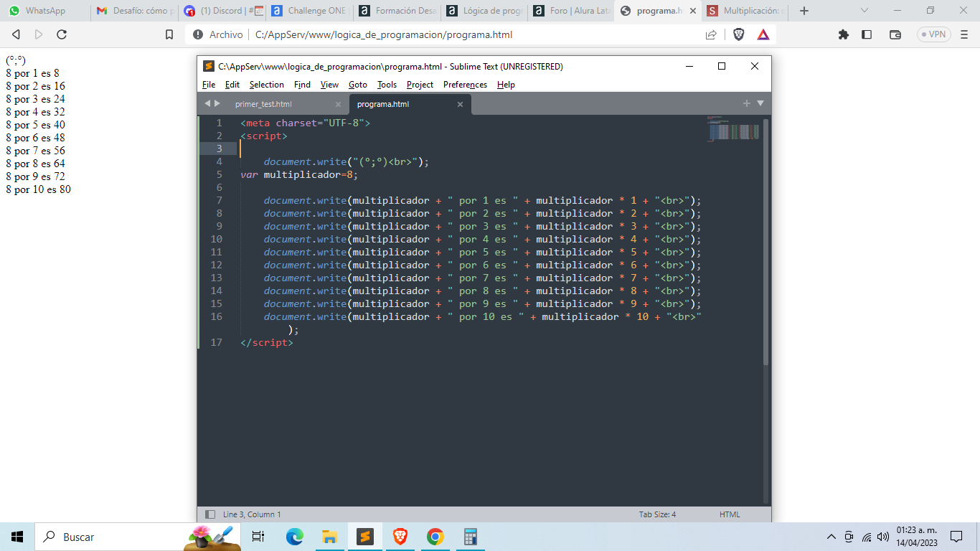Switch to the Formación Desa tab

coord(397,11)
